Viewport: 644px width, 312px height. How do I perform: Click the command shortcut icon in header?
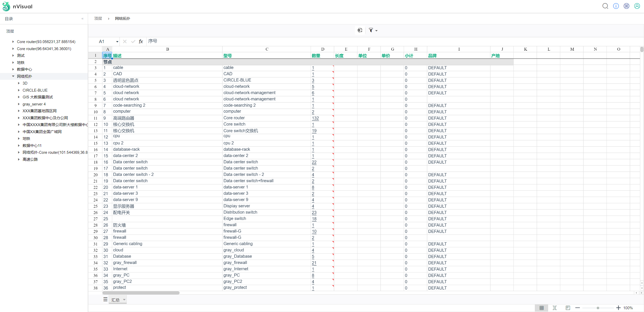[626, 6]
